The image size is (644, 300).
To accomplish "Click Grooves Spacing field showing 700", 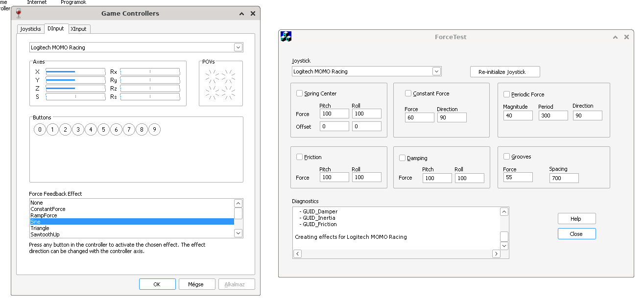I will (564, 178).
